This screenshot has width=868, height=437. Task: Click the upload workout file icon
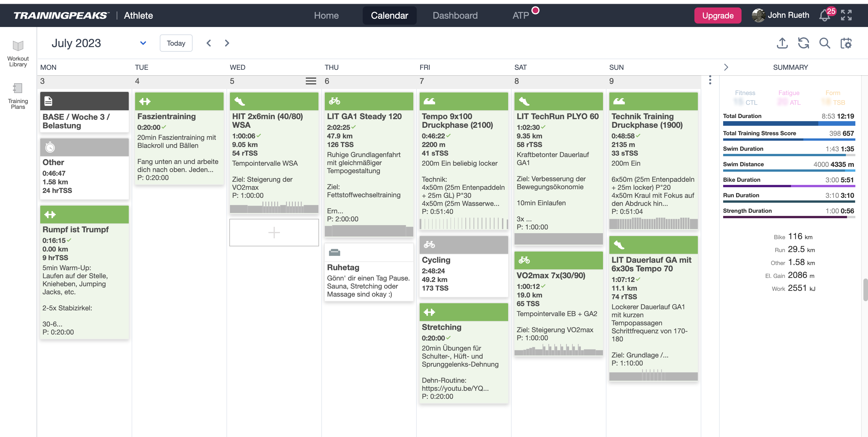[782, 43]
